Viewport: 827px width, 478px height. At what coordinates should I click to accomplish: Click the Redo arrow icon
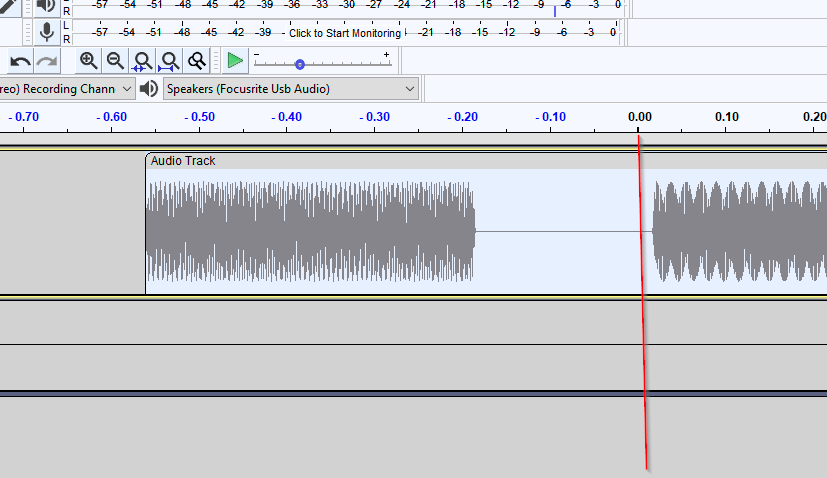click(x=47, y=61)
